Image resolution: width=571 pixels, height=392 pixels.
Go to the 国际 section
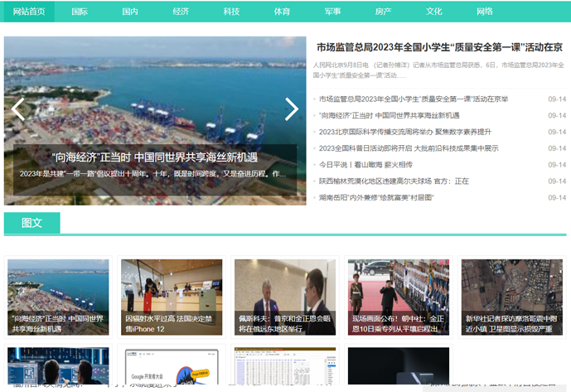[80, 12]
